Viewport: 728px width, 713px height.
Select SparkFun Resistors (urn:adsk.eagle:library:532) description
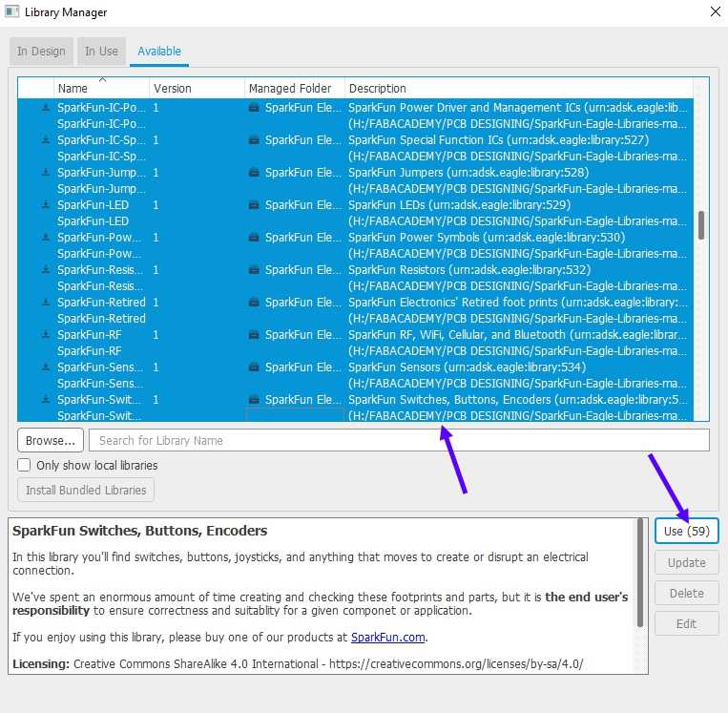click(x=469, y=270)
